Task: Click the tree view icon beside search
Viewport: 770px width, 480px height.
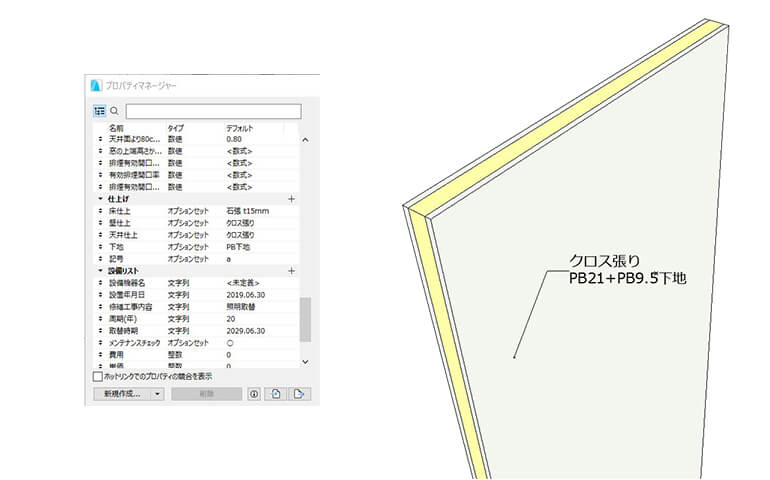Action: (100, 111)
